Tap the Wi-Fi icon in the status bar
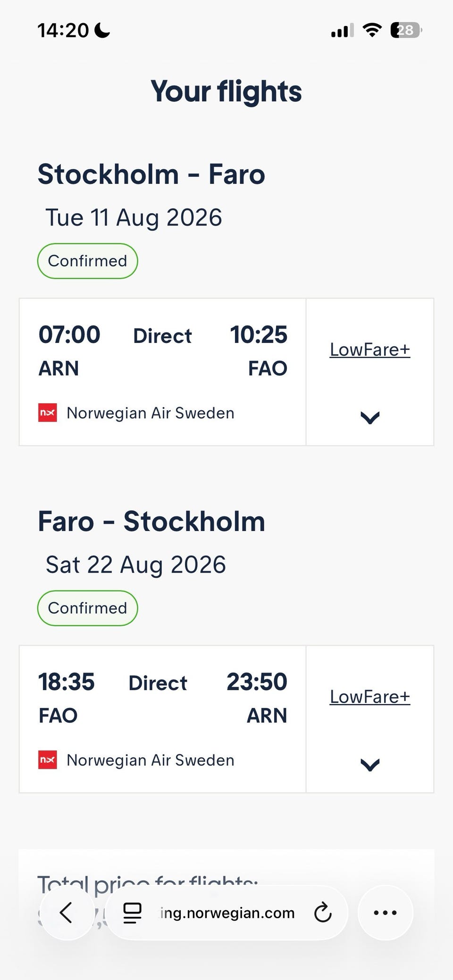Image resolution: width=453 pixels, height=980 pixels. tap(372, 30)
